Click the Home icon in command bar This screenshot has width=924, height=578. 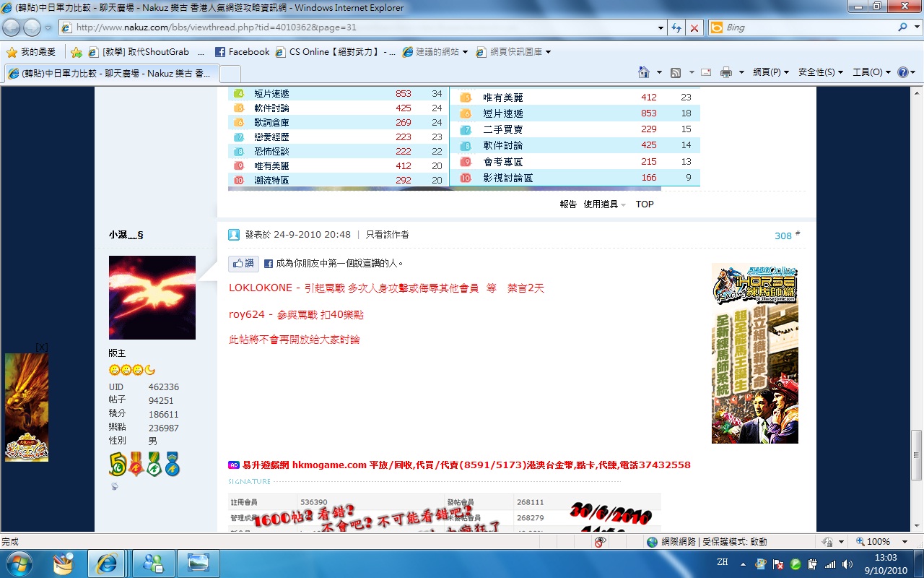pos(644,72)
